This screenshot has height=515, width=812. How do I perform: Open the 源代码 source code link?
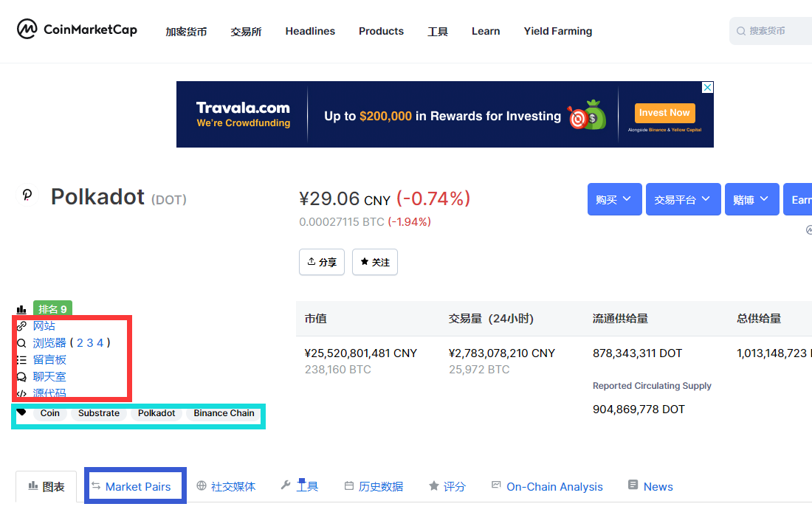[x=49, y=393]
